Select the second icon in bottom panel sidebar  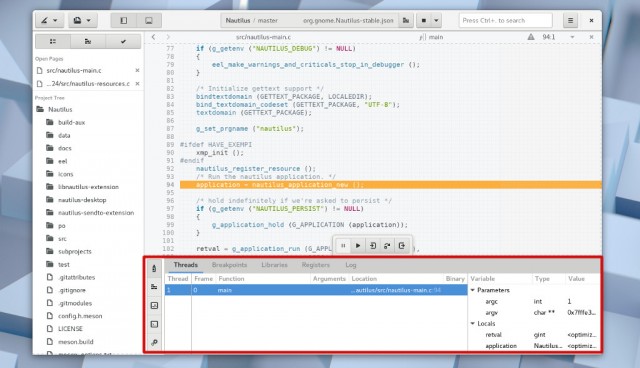[x=154, y=287]
